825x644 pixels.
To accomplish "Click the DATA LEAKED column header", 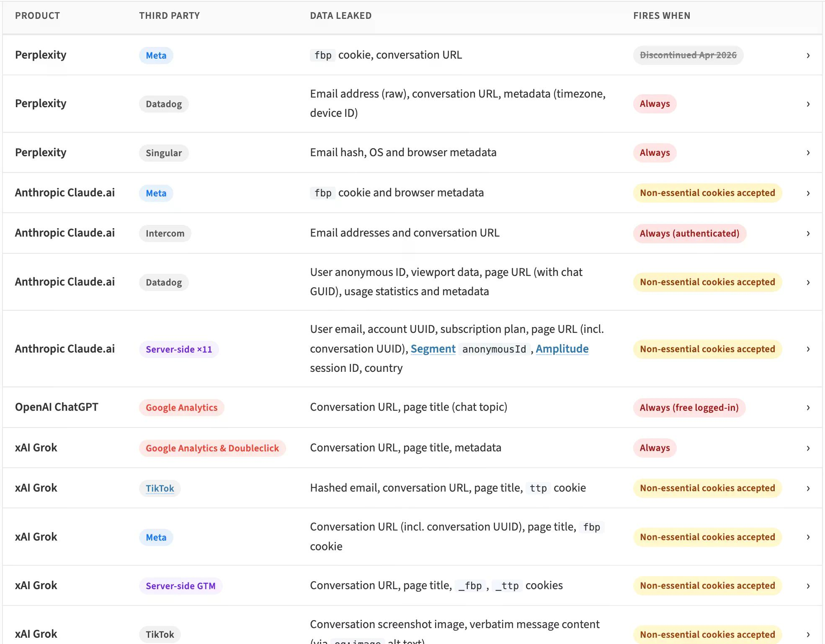I will (340, 15).
